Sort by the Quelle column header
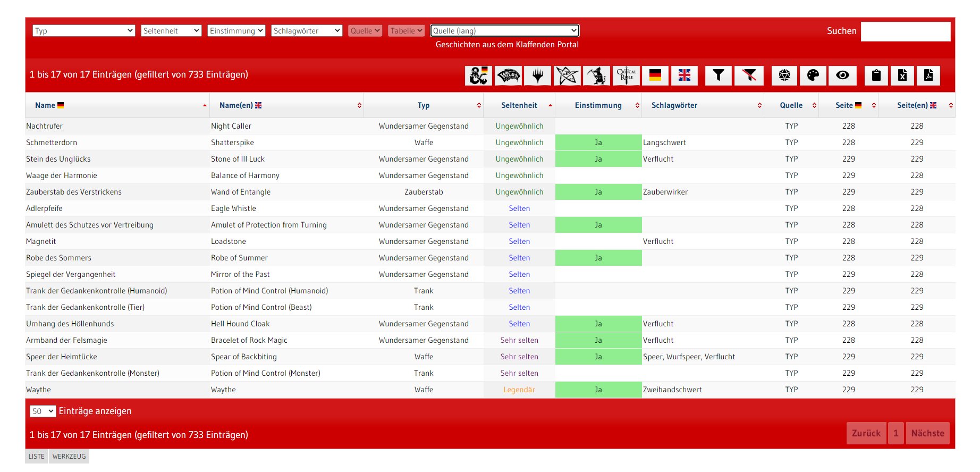This screenshot has width=980, height=472. click(x=791, y=105)
